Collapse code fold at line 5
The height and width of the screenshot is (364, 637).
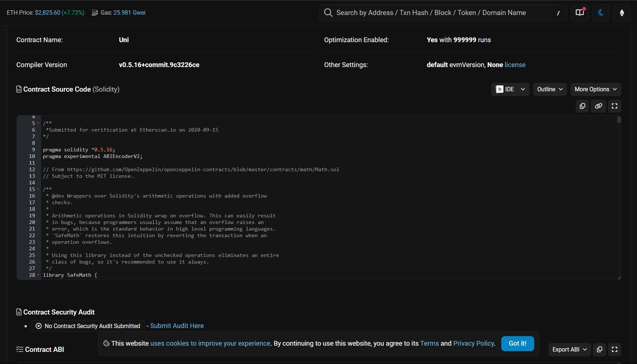(x=38, y=124)
